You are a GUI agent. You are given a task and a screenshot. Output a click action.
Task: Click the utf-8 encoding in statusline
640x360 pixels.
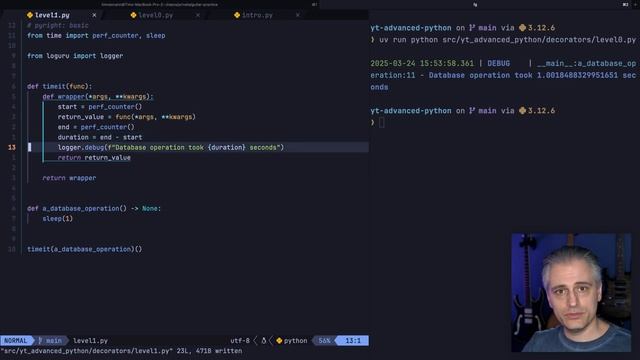(x=240, y=340)
